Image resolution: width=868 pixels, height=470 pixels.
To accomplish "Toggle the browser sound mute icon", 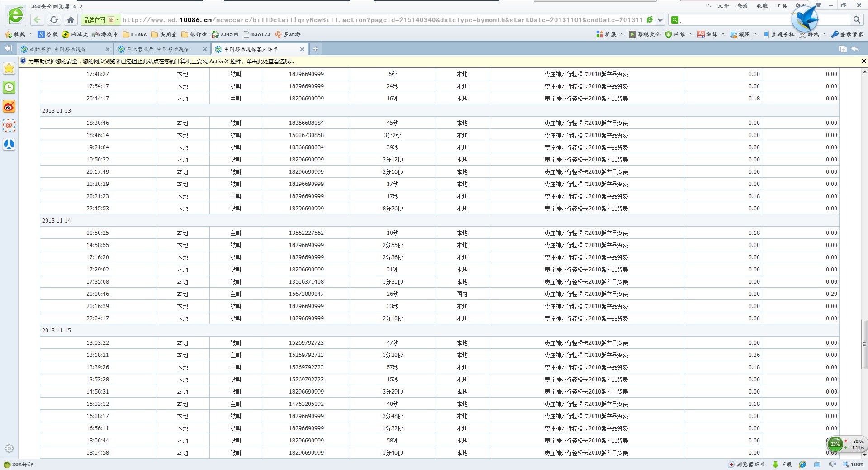I will [832, 465].
